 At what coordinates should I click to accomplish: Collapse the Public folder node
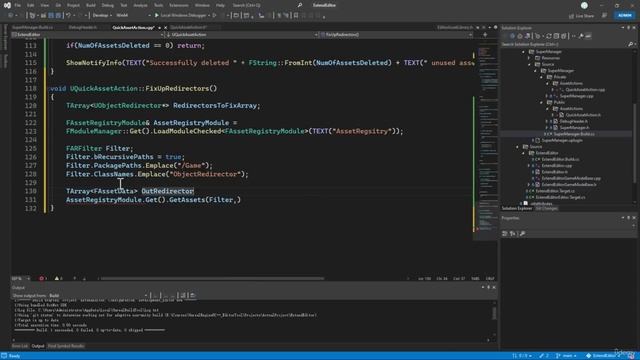point(542,102)
